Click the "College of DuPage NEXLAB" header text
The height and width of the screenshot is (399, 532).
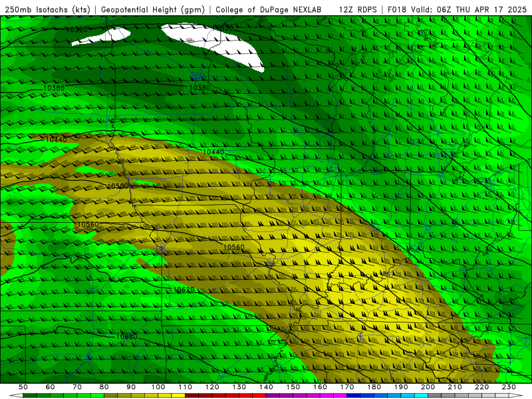269,9
